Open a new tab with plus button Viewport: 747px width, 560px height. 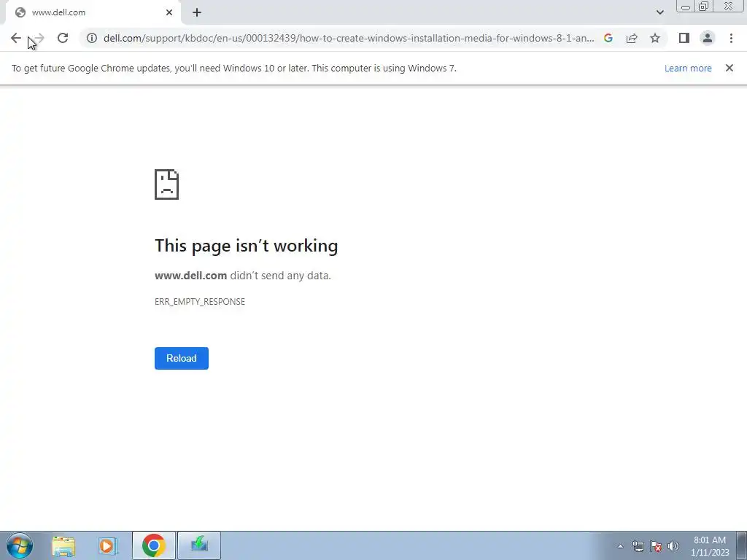pos(197,12)
